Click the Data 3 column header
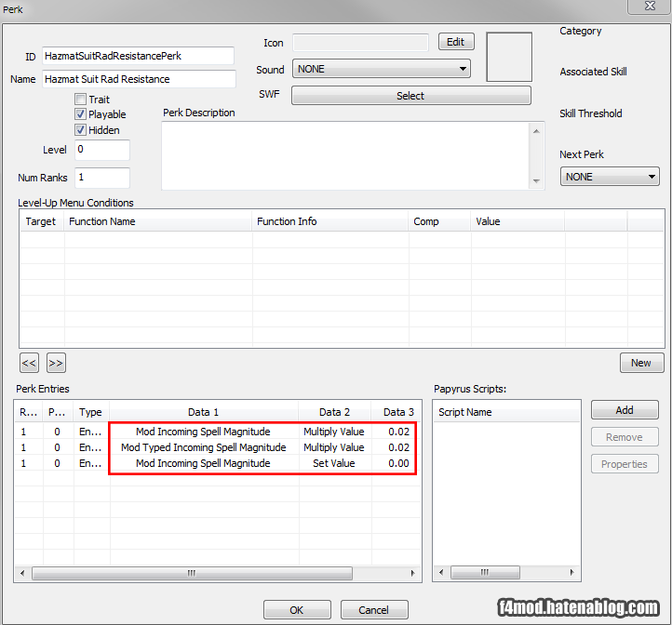Screen dimensions: 672x625 click(396, 412)
